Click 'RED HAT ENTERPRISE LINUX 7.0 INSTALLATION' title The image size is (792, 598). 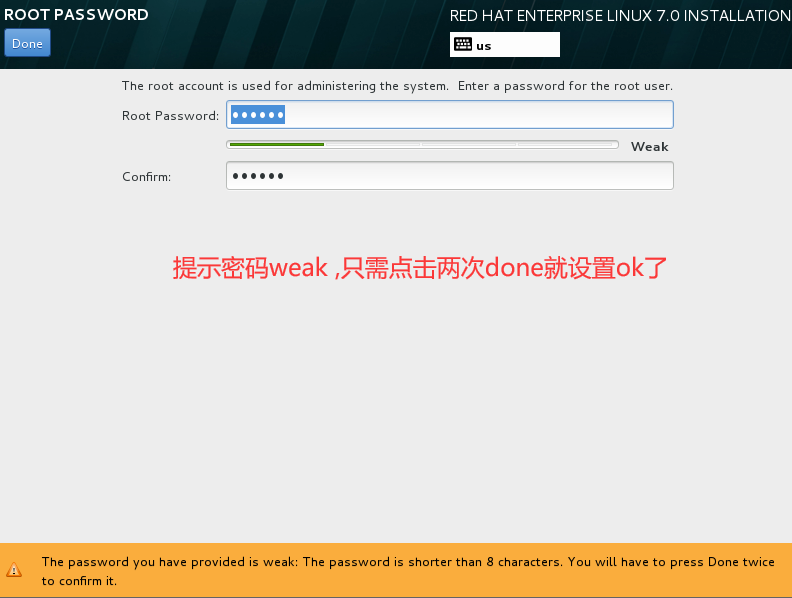tap(620, 16)
